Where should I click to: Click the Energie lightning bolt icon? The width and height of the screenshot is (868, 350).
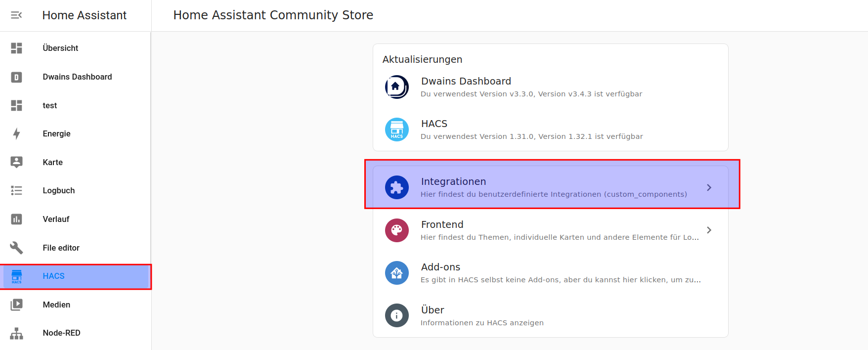pos(16,134)
